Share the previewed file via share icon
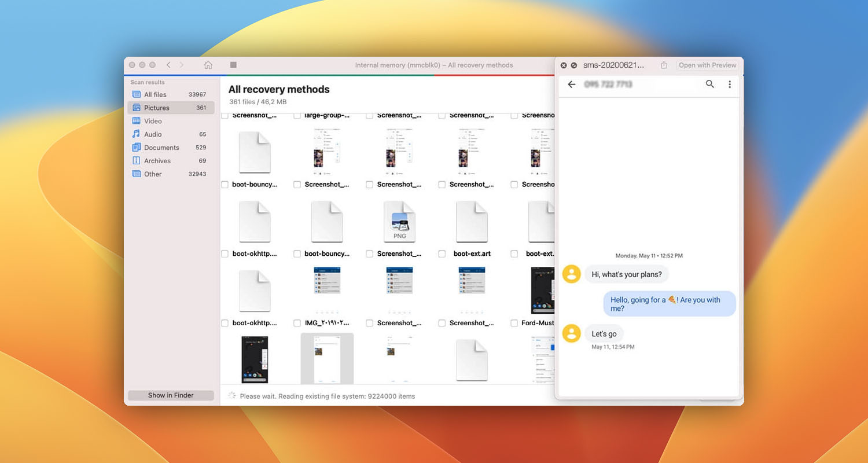Image resolution: width=868 pixels, height=463 pixels. tap(664, 65)
